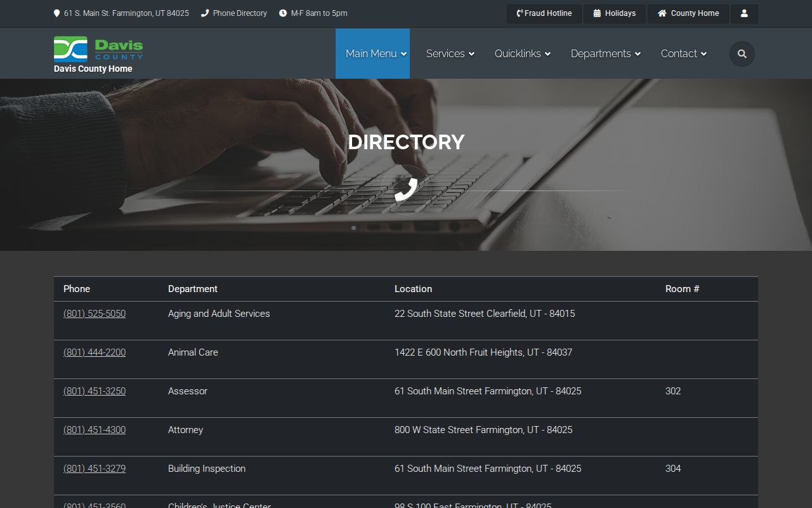812x508 pixels.
Task: Click the clock icon beside office hours
Action: point(283,13)
